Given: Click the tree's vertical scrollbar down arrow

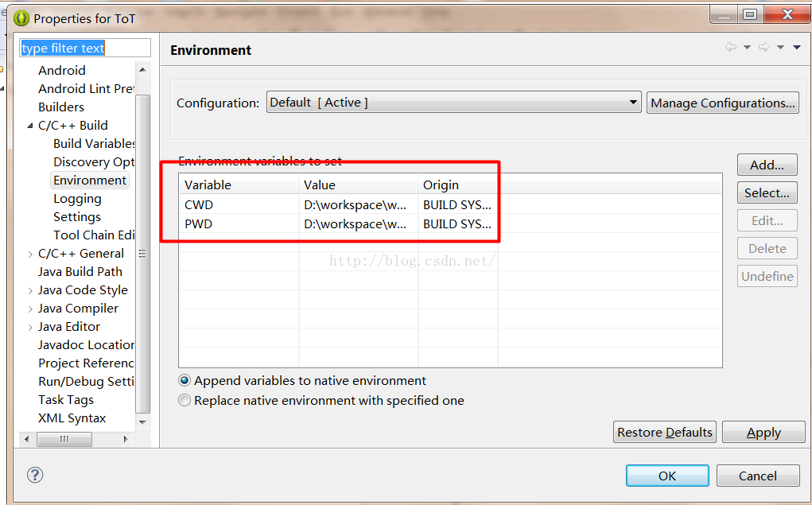Looking at the screenshot, I should 143,422.
